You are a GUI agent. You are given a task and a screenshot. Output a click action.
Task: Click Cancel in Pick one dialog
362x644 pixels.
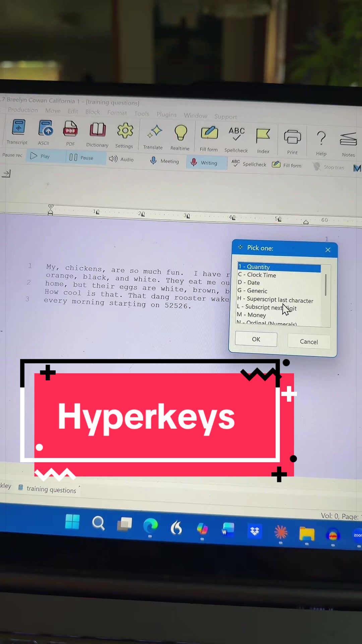pos(309,341)
